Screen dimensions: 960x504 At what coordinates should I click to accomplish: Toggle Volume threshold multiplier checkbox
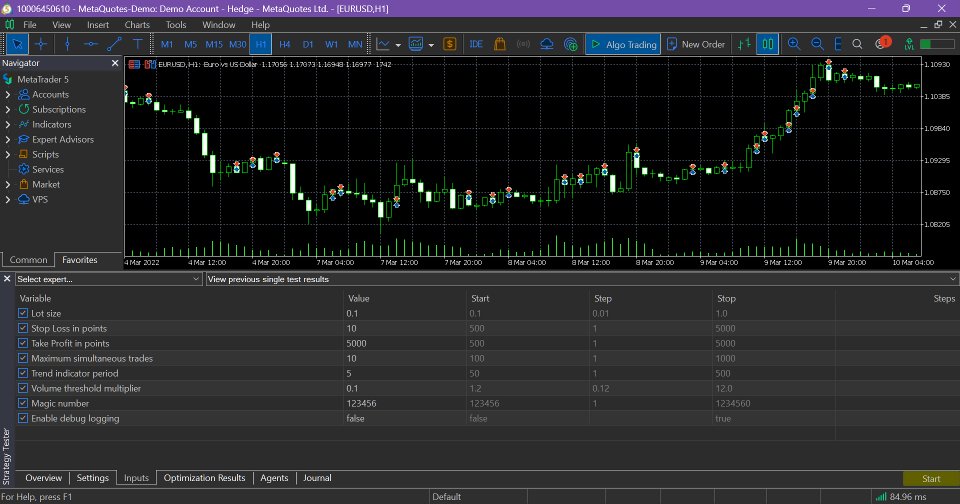pyautogui.click(x=23, y=388)
